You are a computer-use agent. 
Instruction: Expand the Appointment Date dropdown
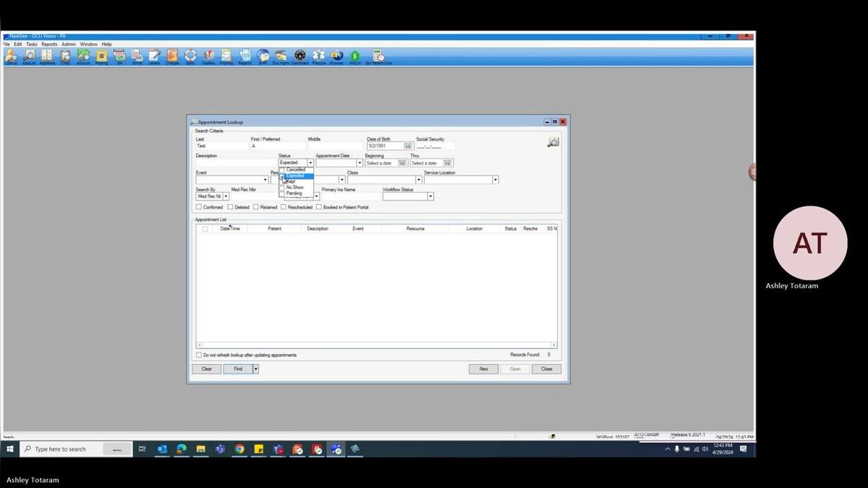click(359, 163)
